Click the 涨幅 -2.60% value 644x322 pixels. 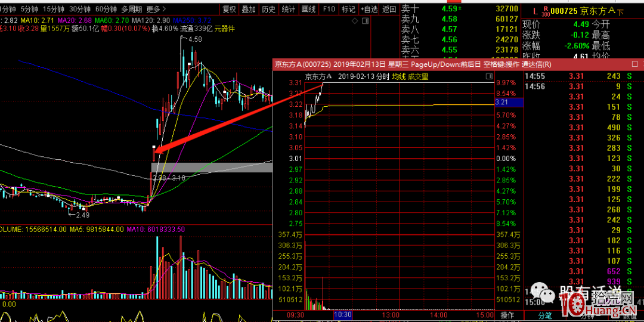coord(576,45)
